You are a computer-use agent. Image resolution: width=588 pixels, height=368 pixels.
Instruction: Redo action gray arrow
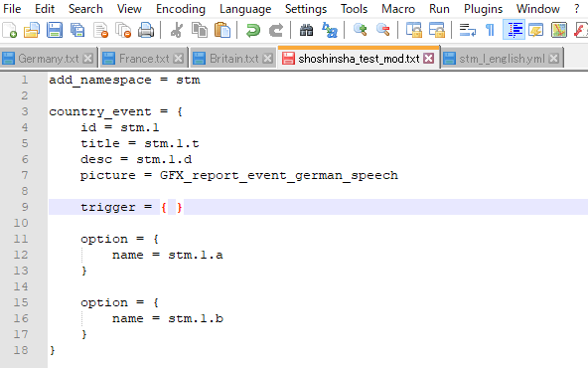click(276, 30)
